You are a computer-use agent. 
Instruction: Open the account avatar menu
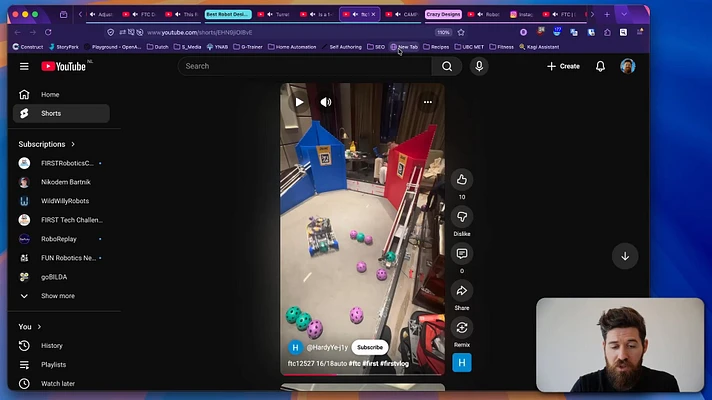[628, 66]
